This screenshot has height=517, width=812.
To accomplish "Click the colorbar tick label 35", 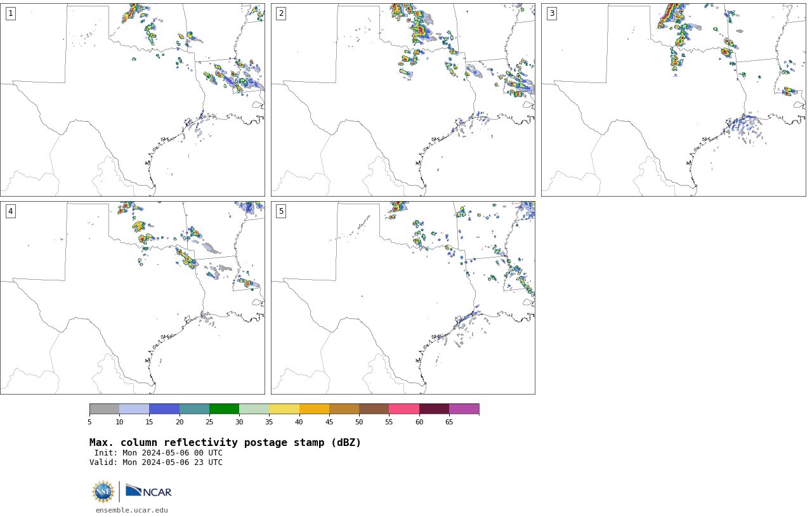I will (x=269, y=422).
